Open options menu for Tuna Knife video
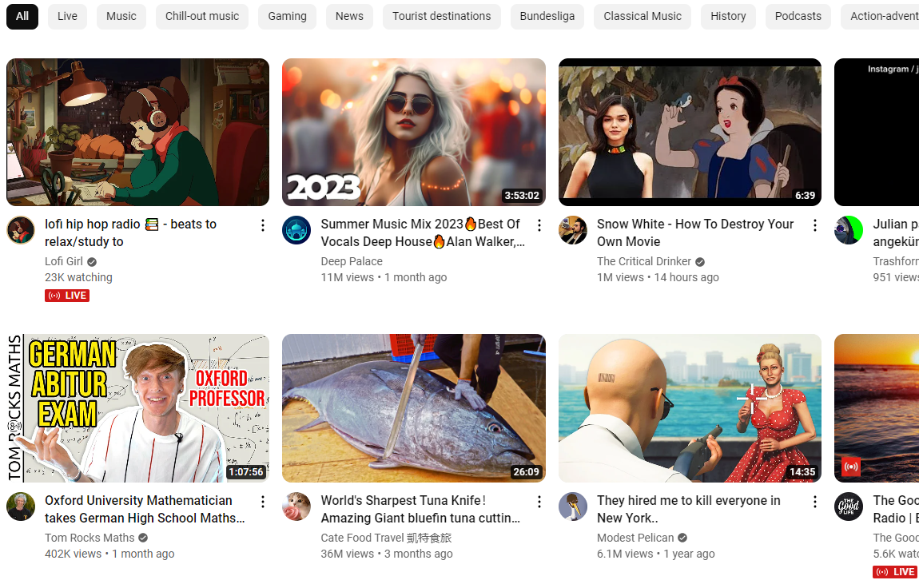 tap(539, 502)
